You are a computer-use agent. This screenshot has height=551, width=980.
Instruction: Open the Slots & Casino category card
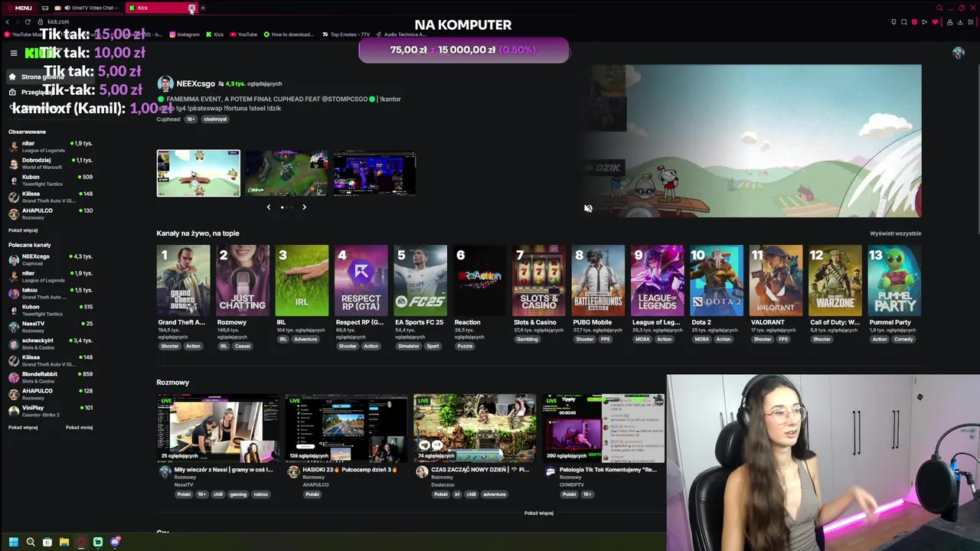pyautogui.click(x=539, y=280)
